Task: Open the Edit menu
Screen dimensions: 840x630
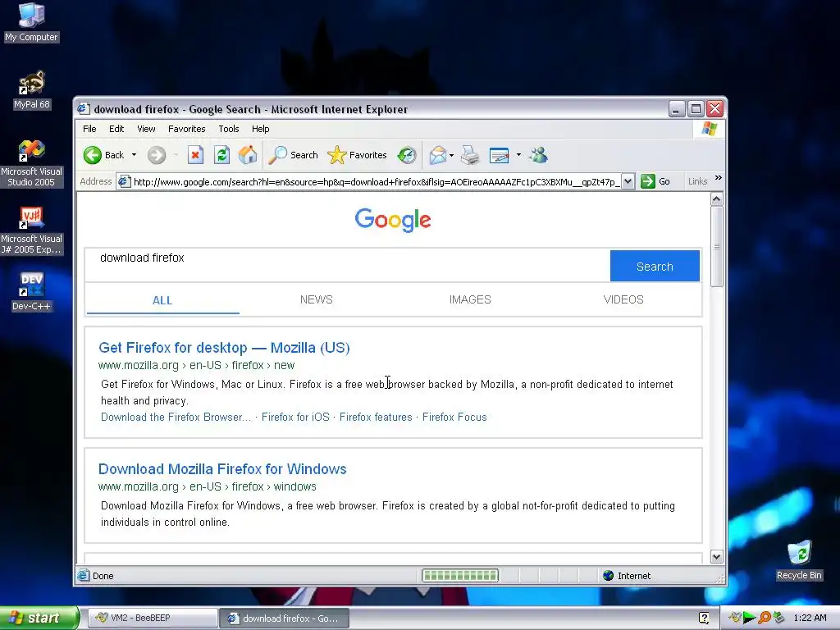Action: coord(116,129)
